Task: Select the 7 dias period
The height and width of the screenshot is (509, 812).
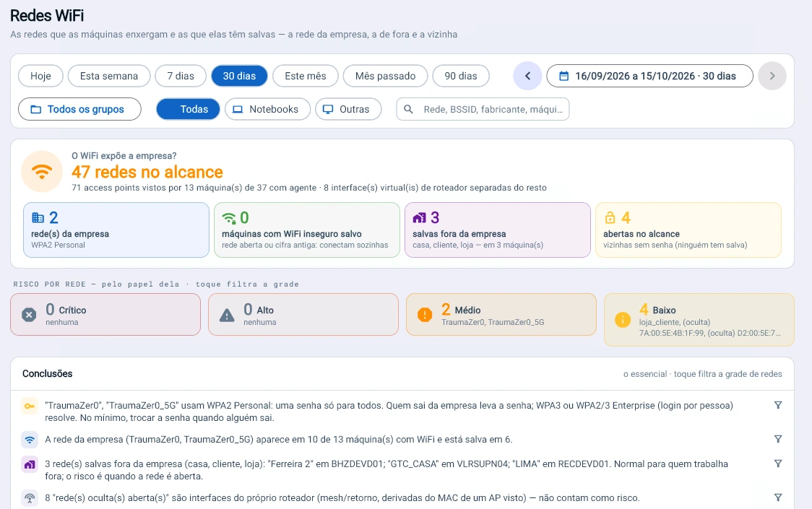Action: click(x=181, y=76)
